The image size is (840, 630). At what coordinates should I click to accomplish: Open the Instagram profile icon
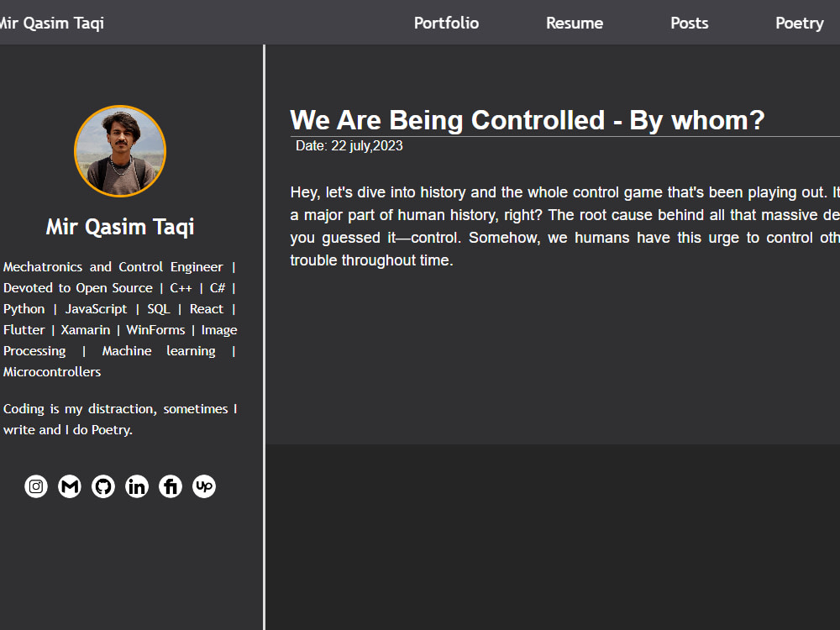coord(36,486)
